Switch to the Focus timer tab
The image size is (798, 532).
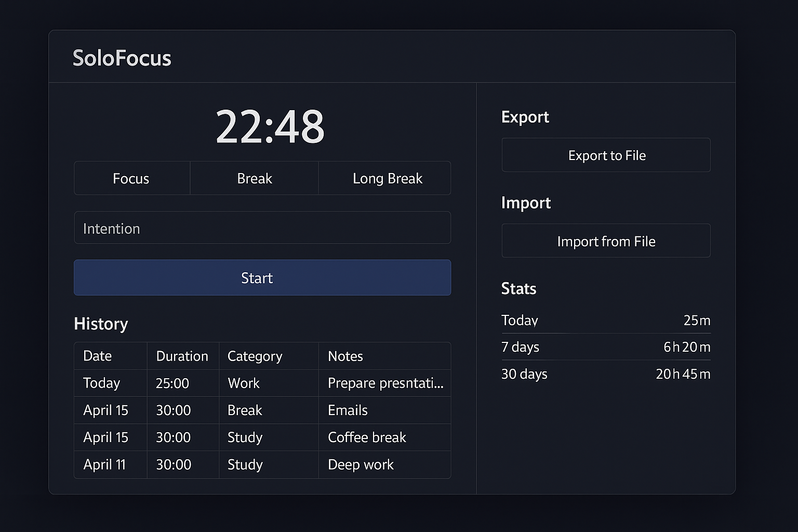tap(131, 179)
